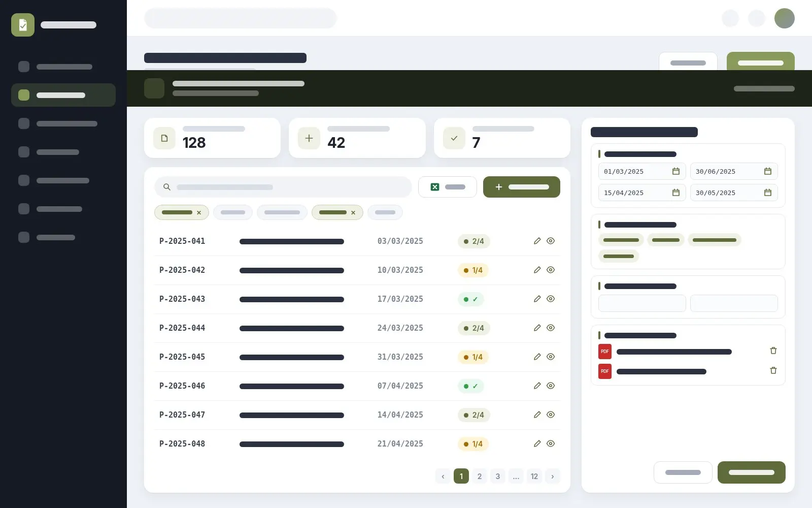View row P-2025-047 via eye icon
Image resolution: width=812 pixels, height=508 pixels.
point(551,415)
